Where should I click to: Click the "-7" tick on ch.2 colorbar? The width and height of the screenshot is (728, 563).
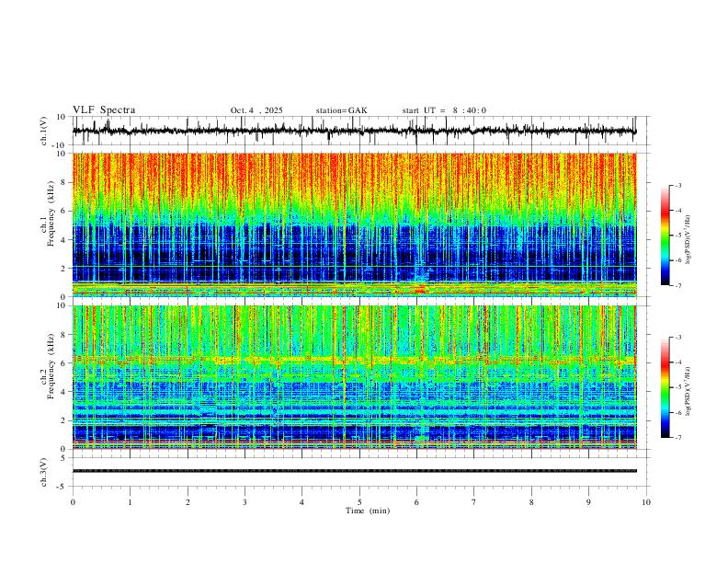pyautogui.click(x=677, y=437)
